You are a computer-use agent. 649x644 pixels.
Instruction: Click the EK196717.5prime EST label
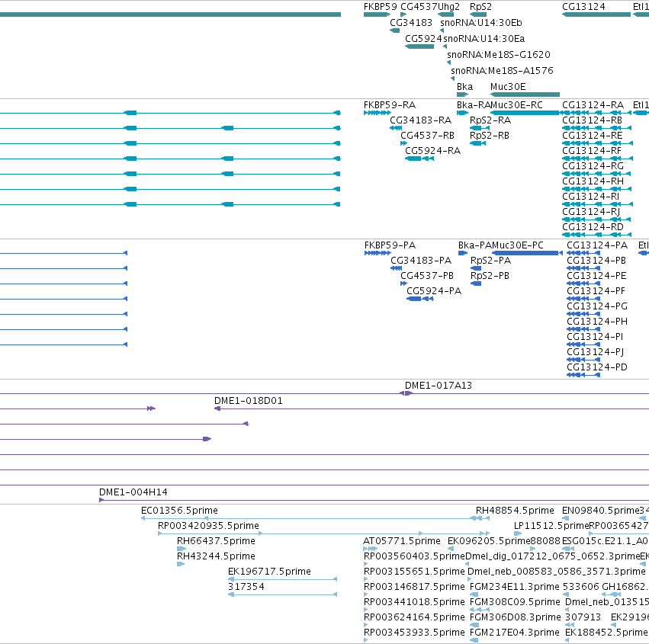[269, 571]
